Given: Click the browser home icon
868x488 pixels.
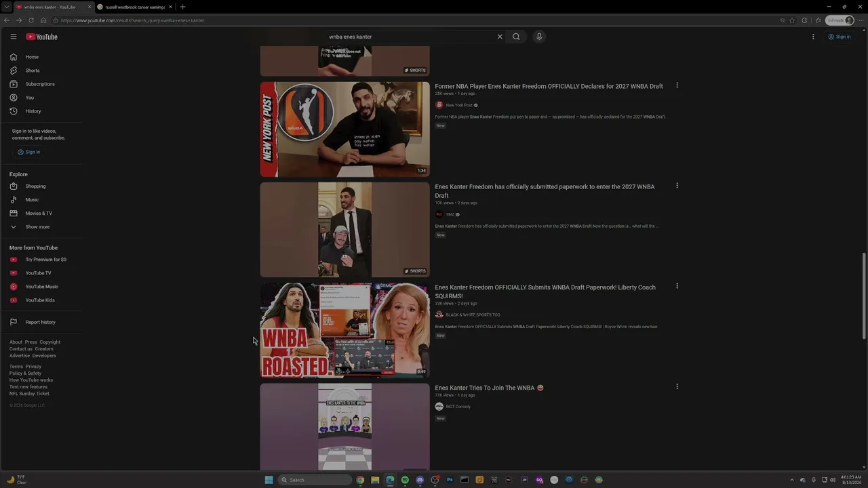Looking at the screenshot, I should click(x=43, y=20).
